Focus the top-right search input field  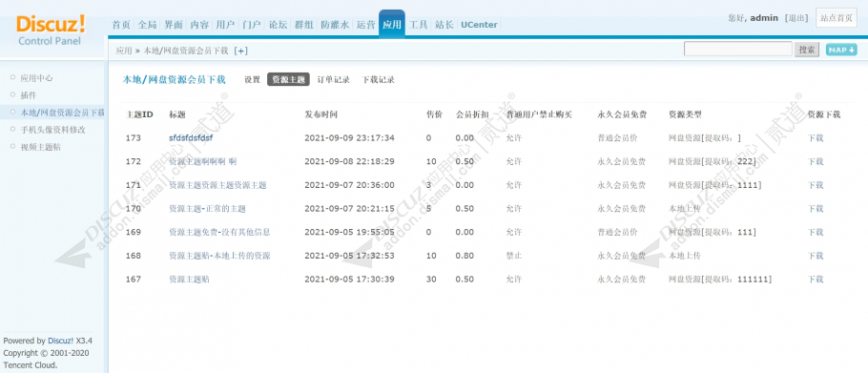click(x=738, y=50)
